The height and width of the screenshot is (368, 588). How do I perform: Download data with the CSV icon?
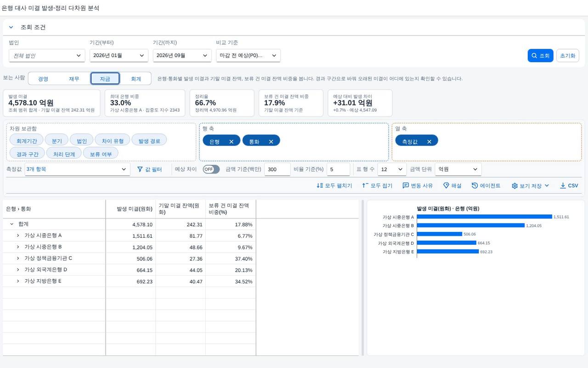point(563,186)
